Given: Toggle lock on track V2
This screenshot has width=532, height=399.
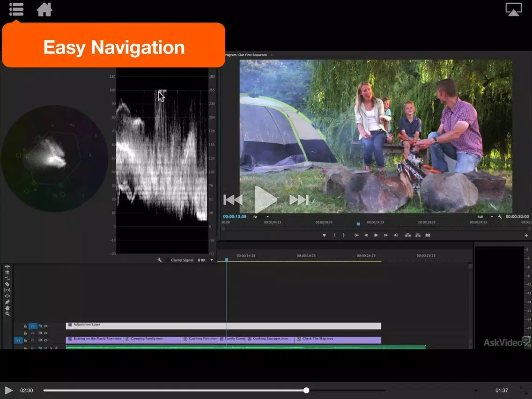Looking at the screenshot, I should pos(25,333).
